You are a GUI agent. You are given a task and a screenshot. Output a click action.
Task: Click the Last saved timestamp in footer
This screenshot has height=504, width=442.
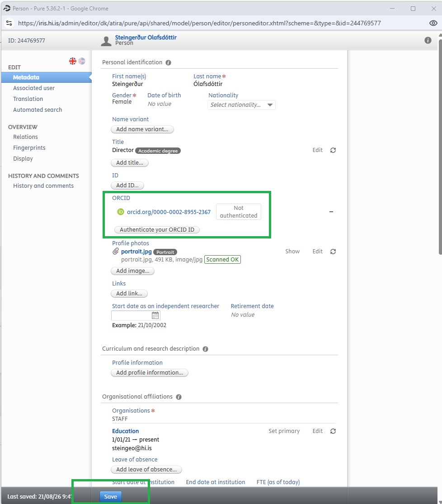click(x=39, y=497)
